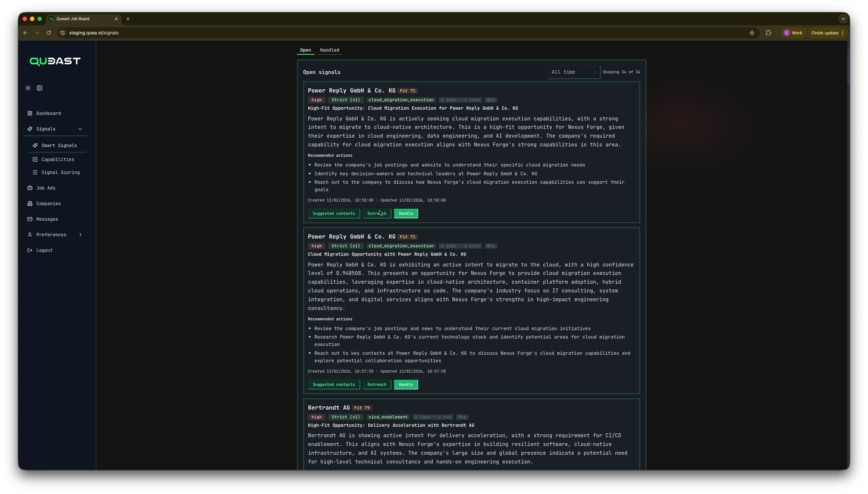Open Messages from the sidebar

pyautogui.click(x=47, y=219)
